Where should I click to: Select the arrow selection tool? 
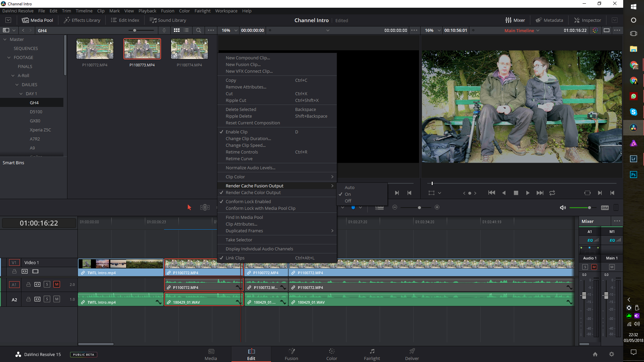coord(189,207)
